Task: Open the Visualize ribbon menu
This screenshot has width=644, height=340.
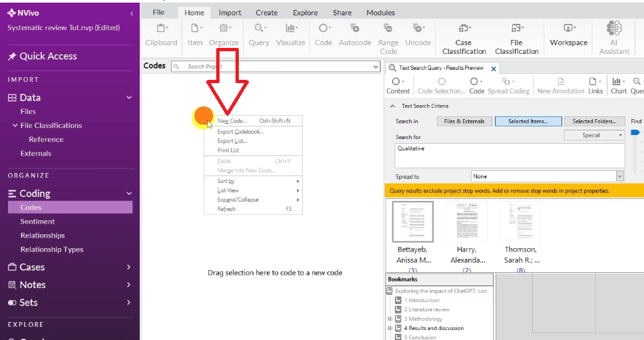Action: [290, 35]
